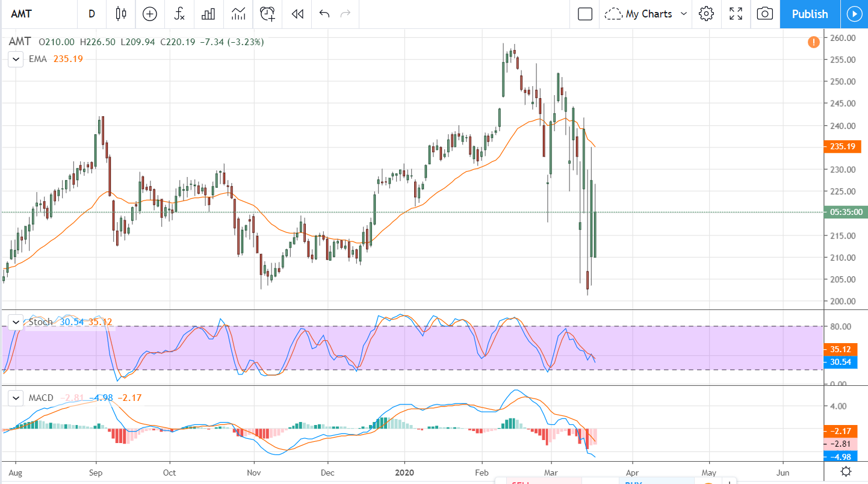Image resolution: width=868 pixels, height=484 pixels.
Task: Click the Jun label on time axis
Action: 783,471
